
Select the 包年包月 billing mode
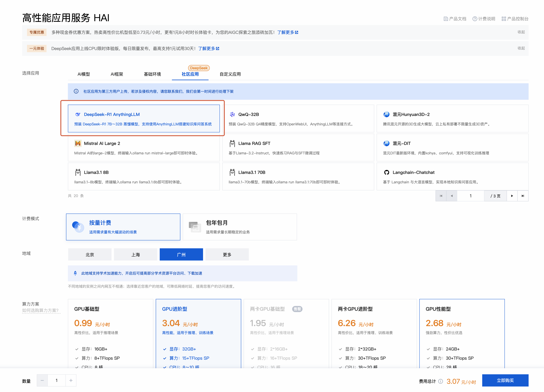(240, 227)
